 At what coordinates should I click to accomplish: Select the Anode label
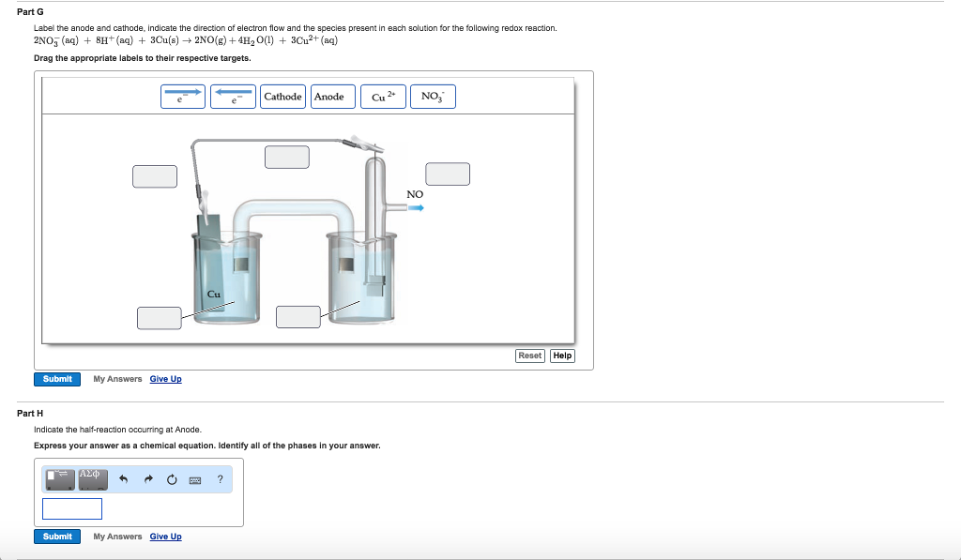[x=332, y=96]
